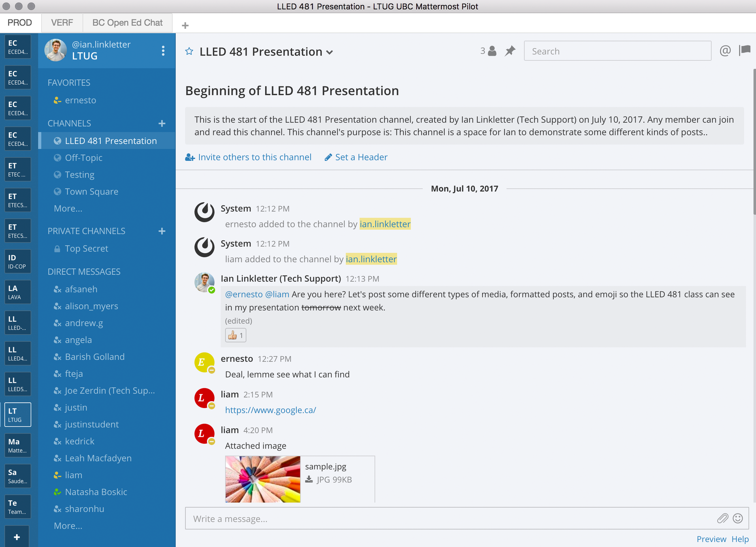Viewport: 756px width, 547px height.
Task: Click ernesto's yellow avatar in the chat
Action: [204, 362]
